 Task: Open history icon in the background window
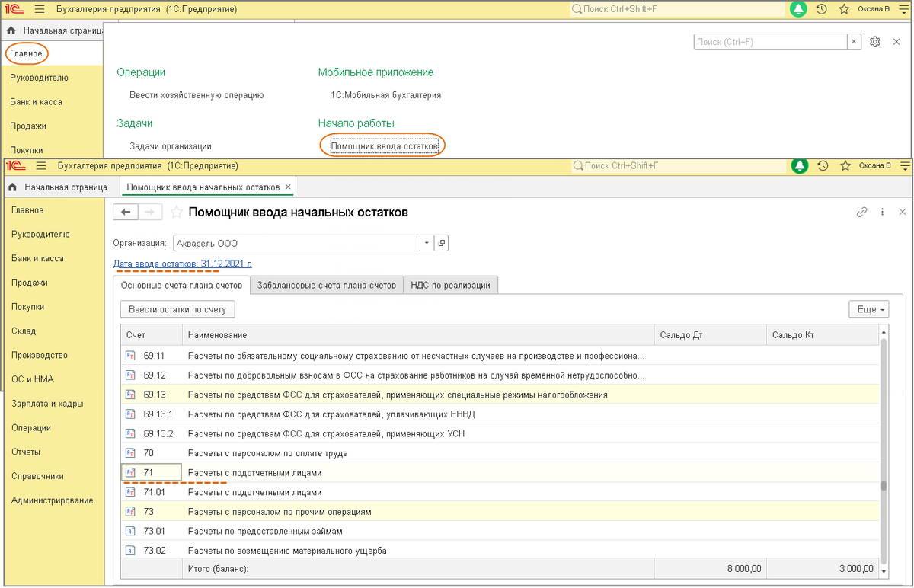click(821, 9)
